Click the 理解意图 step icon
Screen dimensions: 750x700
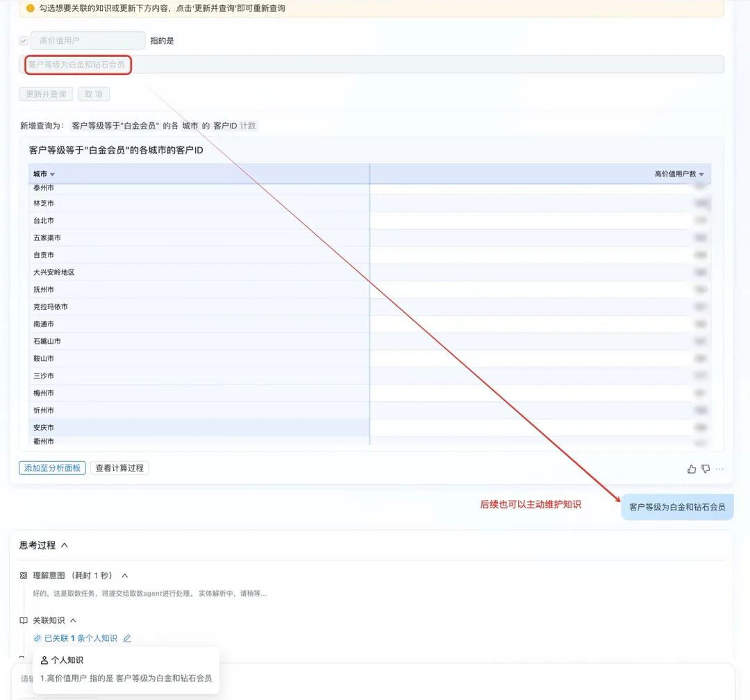coord(24,576)
